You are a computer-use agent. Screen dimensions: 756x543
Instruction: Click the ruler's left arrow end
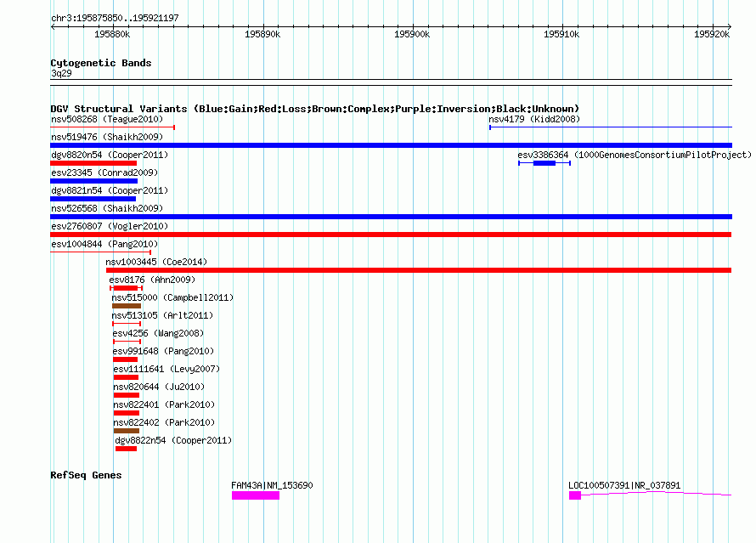pyautogui.click(x=53, y=26)
